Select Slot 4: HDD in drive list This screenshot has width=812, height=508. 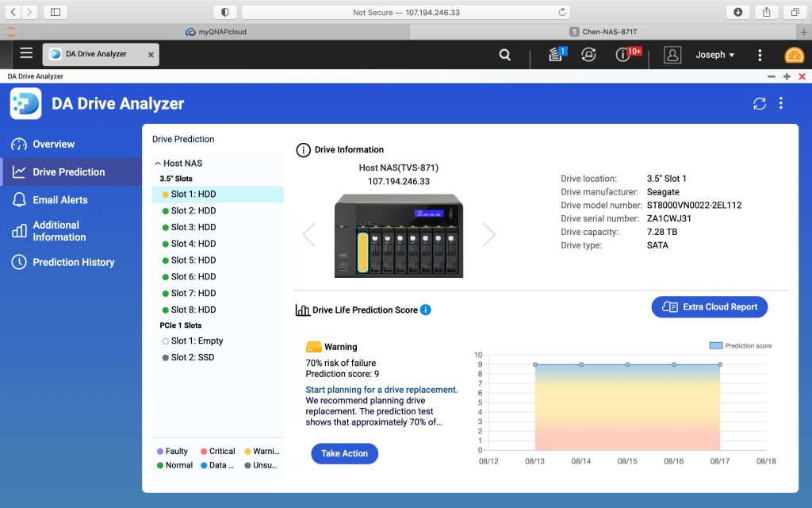click(218, 244)
